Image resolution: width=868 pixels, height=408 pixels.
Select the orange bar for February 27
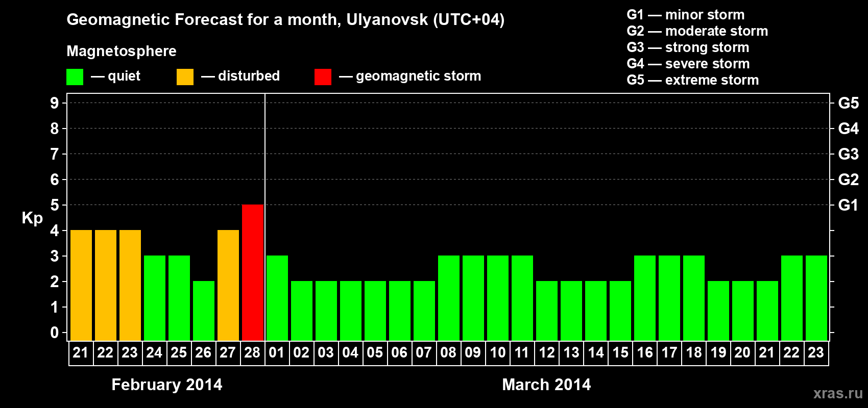click(228, 285)
